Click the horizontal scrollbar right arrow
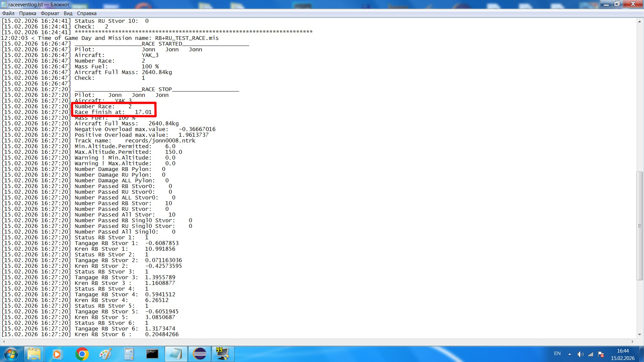Image resolution: width=644 pixels, height=362 pixels. coord(633,342)
